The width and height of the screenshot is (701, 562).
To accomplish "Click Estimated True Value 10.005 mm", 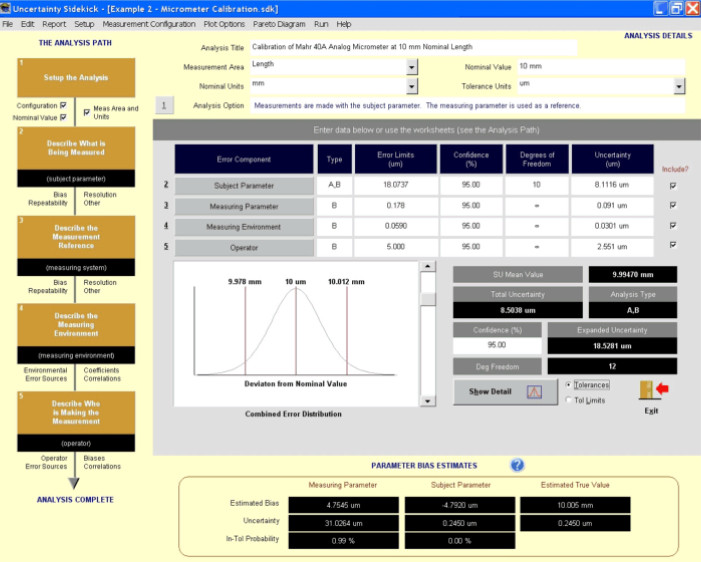I will (x=575, y=505).
